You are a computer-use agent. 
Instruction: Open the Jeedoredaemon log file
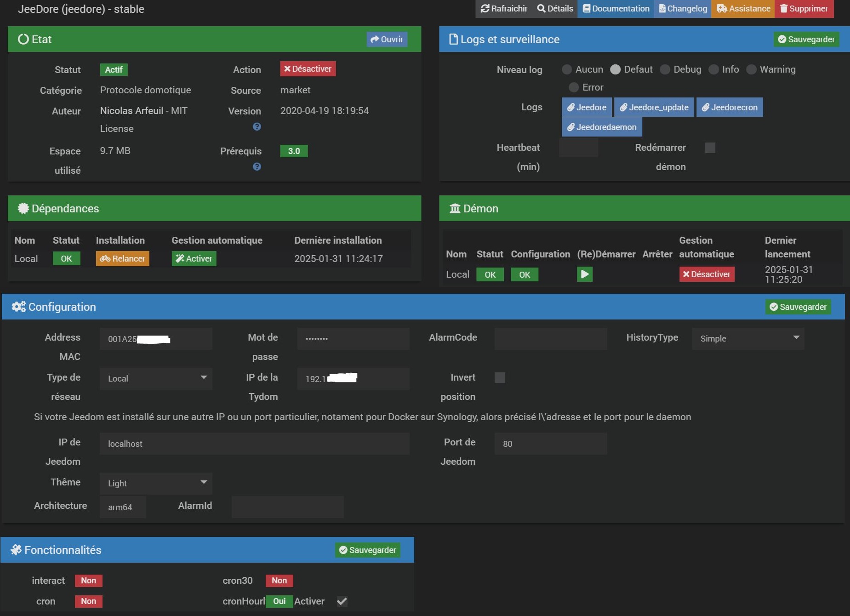602,127
